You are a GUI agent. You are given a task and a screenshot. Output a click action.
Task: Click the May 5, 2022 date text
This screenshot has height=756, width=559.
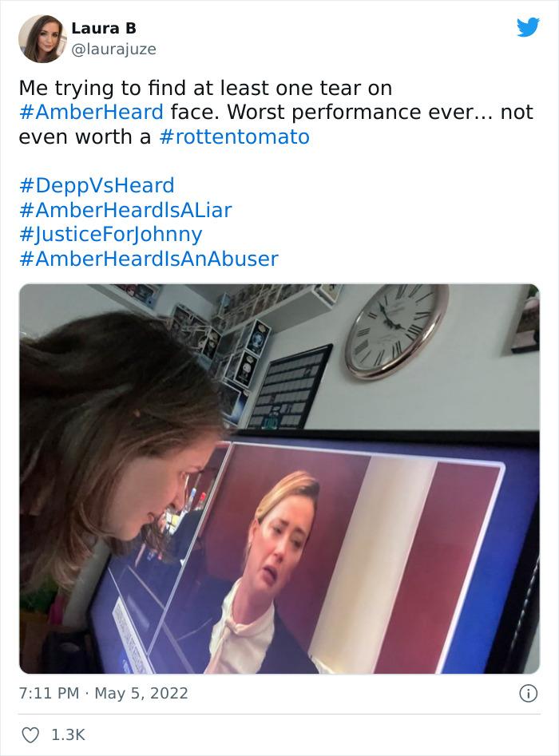pos(141,693)
